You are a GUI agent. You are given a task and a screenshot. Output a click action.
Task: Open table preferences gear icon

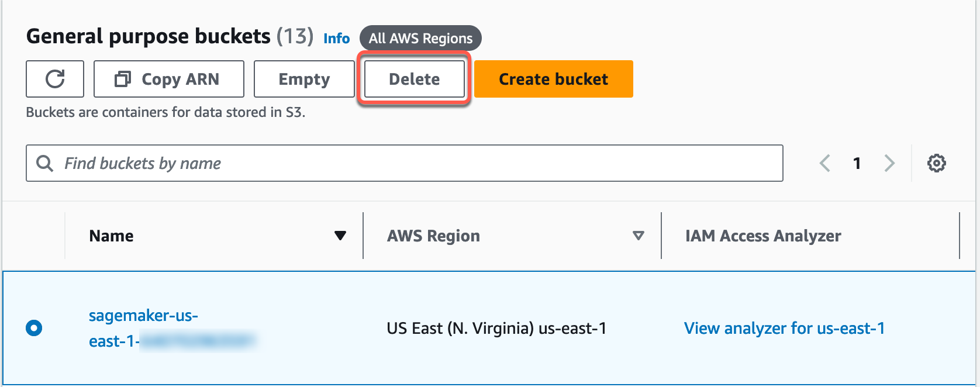pos(936,163)
